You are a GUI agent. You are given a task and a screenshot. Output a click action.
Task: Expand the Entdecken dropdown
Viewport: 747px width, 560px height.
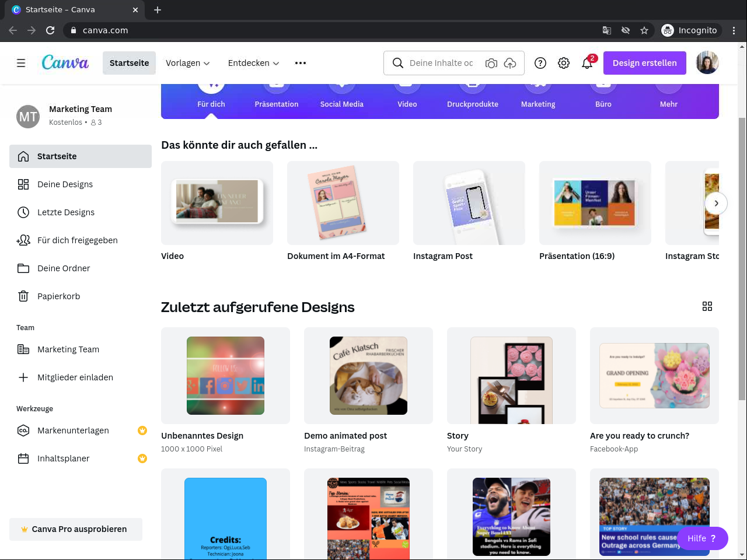pos(253,63)
